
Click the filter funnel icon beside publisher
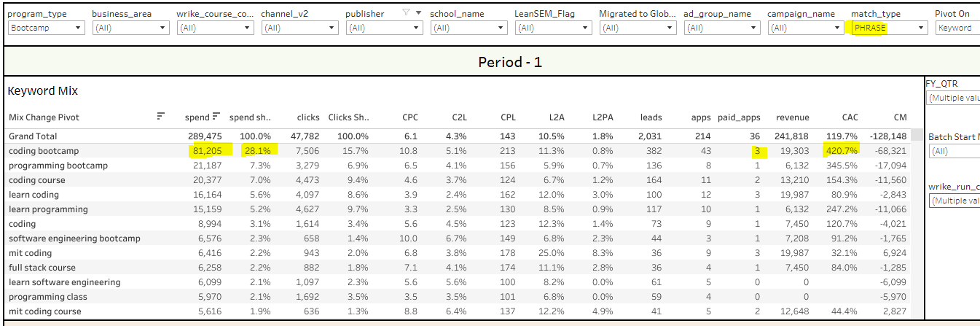(x=407, y=13)
